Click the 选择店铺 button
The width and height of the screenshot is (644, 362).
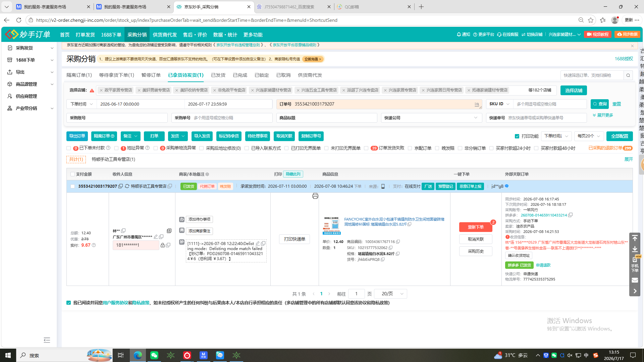point(574,90)
